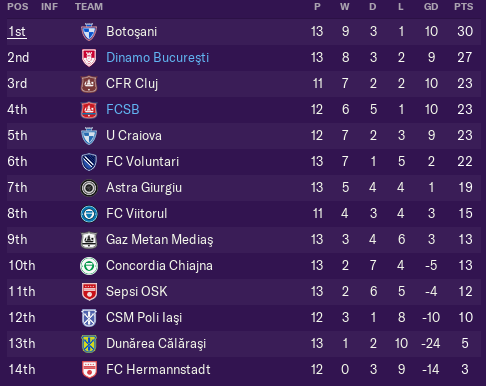
Task: Click the Botoşani club crest icon
Action: pyautogui.click(x=89, y=32)
